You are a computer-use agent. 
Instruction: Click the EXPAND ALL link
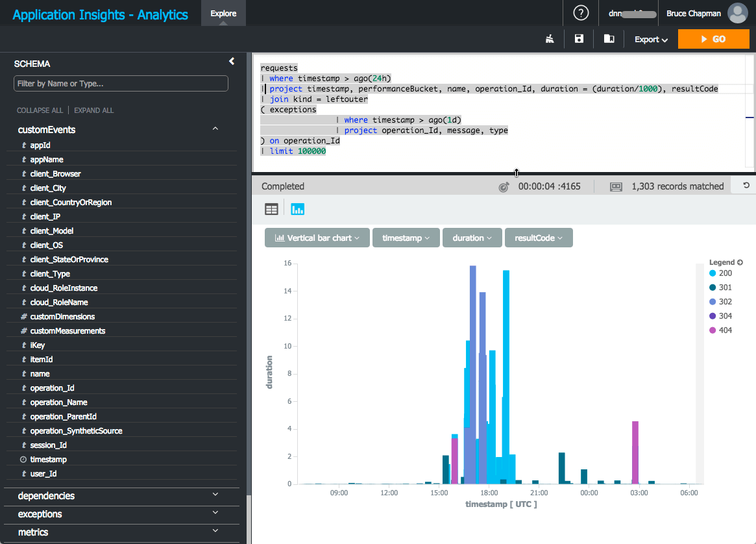coord(94,110)
